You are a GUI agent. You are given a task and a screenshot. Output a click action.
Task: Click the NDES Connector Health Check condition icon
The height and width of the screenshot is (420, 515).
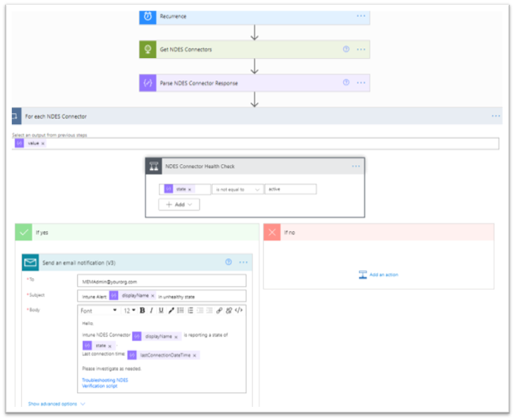click(154, 166)
